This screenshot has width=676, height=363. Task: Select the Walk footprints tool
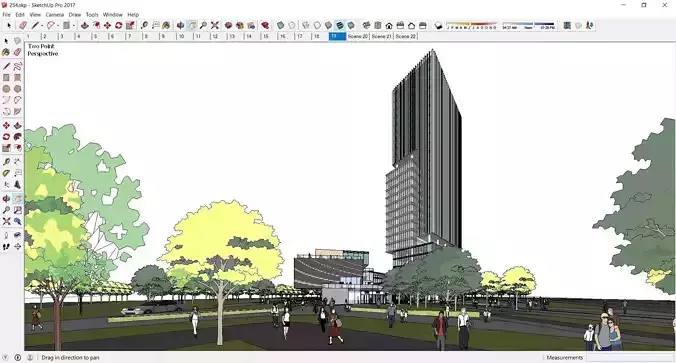[x=6, y=247]
